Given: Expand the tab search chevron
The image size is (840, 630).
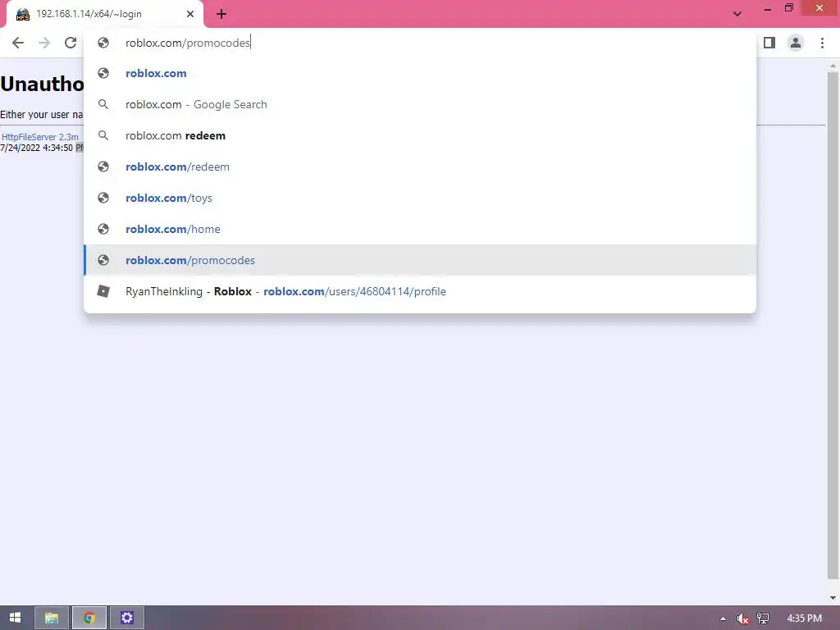Looking at the screenshot, I should 737,14.
